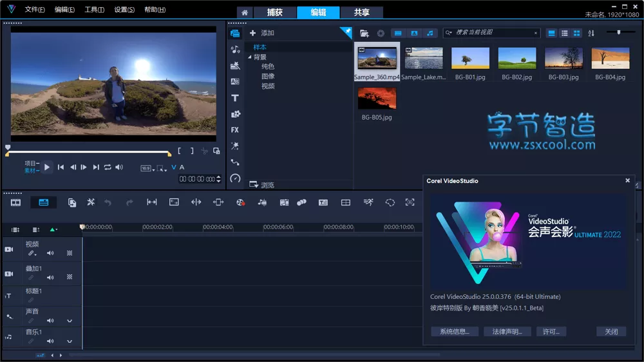Image resolution: width=644 pixels, height=362 pixels.
Task: Expand the 音乐1 track chevron
Action: point(70,341)
